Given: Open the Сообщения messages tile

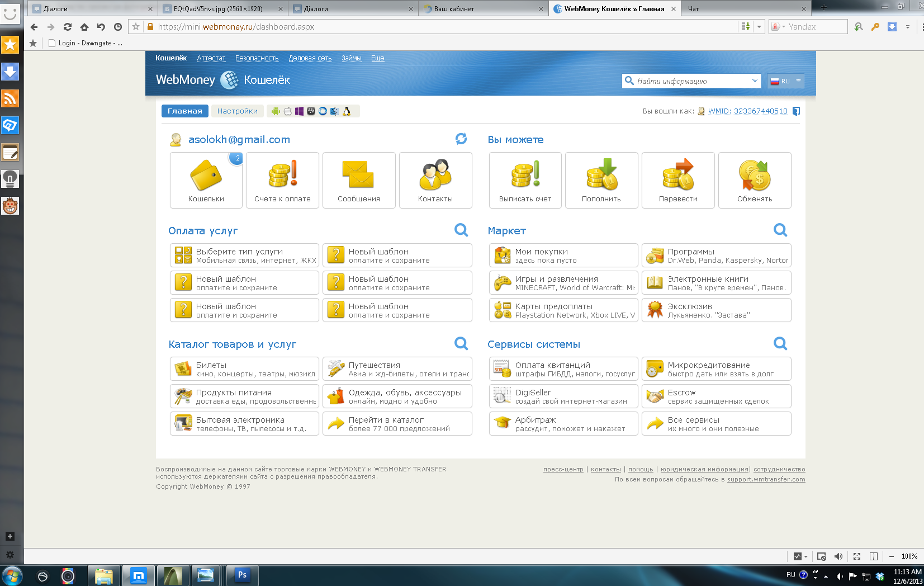Looking at the screenshot, I should (359, 180).
